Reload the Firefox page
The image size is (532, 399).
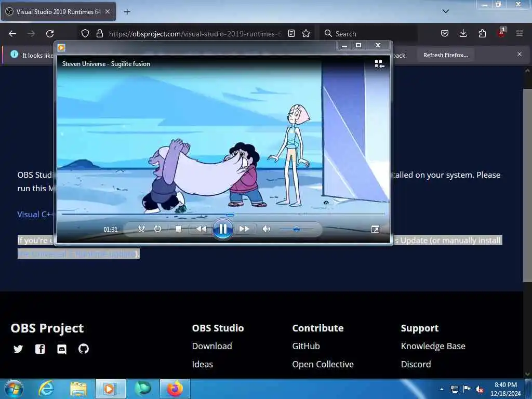pyautogui.click(x=50, y=34)
